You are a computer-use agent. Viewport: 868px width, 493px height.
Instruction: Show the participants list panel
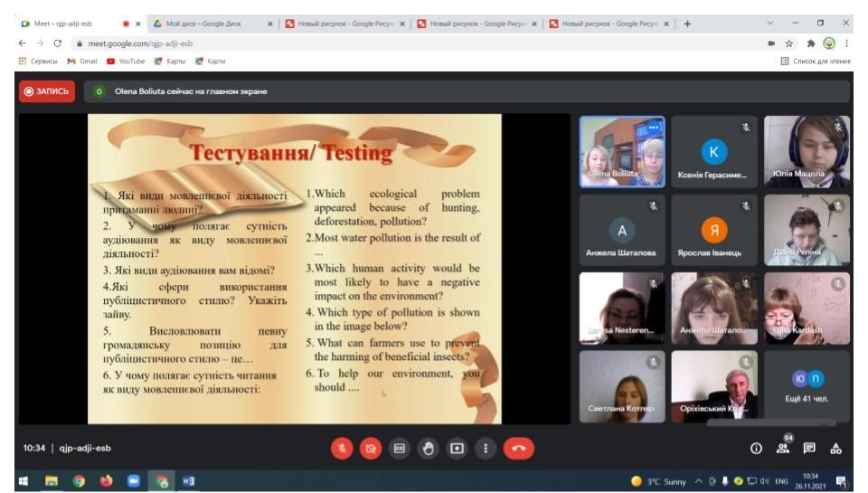tap(783, 448)
